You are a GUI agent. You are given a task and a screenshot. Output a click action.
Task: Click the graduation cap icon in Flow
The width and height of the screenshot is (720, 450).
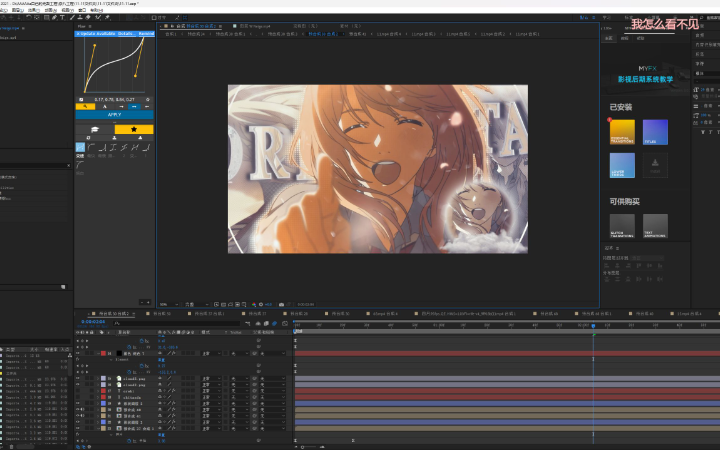(95, 129)
